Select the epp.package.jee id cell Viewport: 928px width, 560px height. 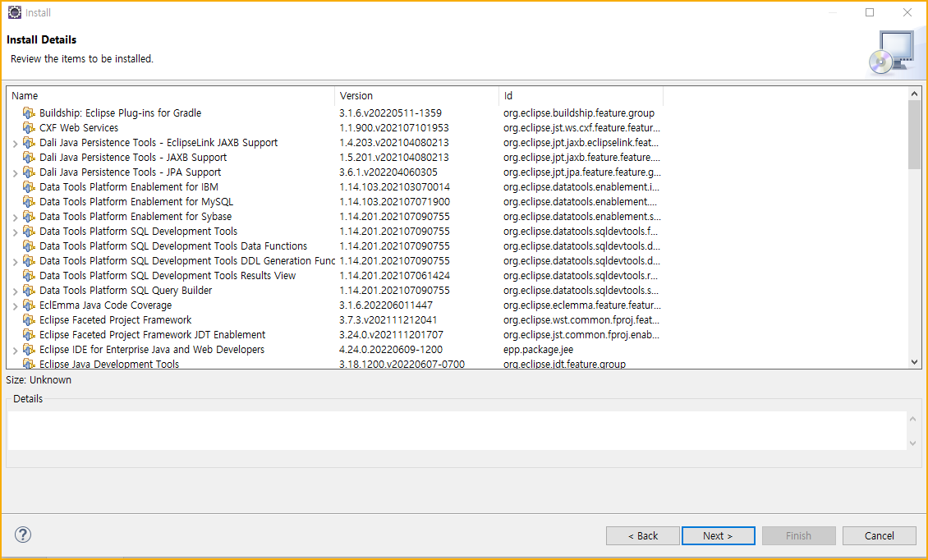(538, 349)
